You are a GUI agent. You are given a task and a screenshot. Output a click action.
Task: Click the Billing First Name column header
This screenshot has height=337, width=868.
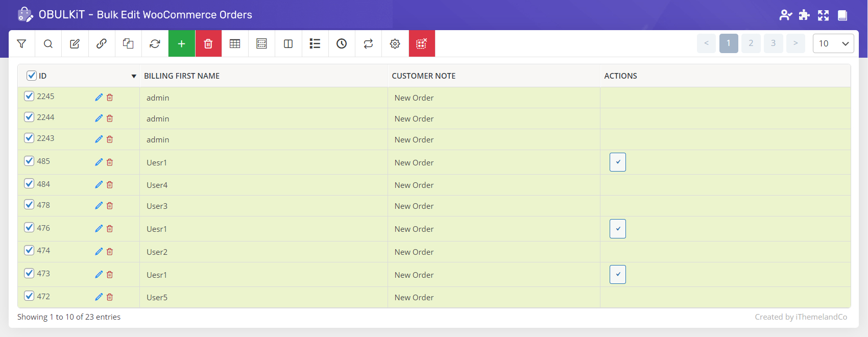[182, 76]
